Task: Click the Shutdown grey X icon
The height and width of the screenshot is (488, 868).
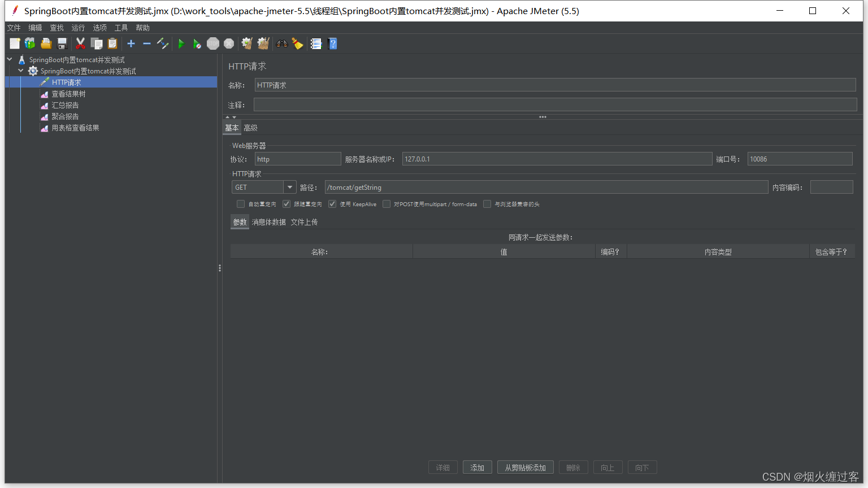Action: (229, 43)
